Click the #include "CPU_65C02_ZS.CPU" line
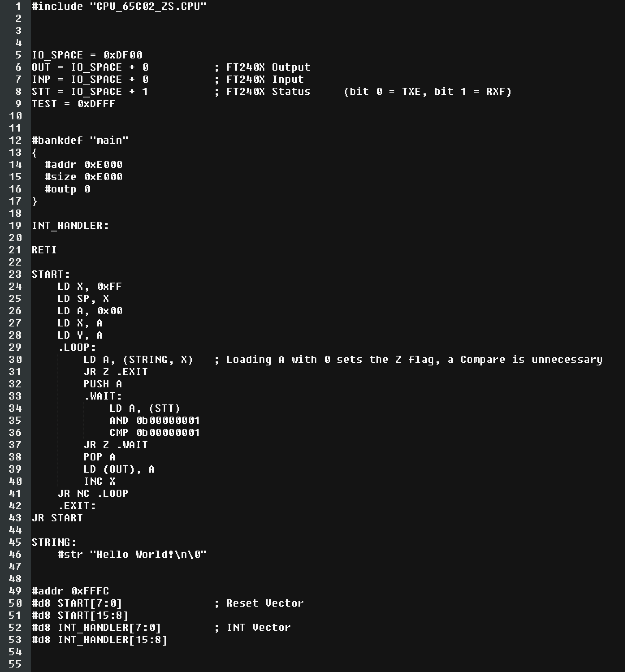This screenshot has height=672, width=625. [119, 6]
